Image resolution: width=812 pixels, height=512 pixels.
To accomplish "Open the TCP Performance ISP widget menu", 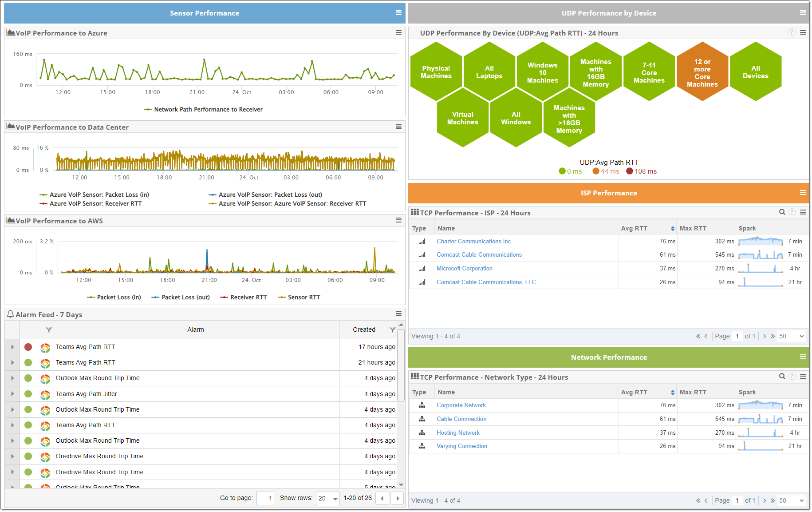I will click(803, 212).
